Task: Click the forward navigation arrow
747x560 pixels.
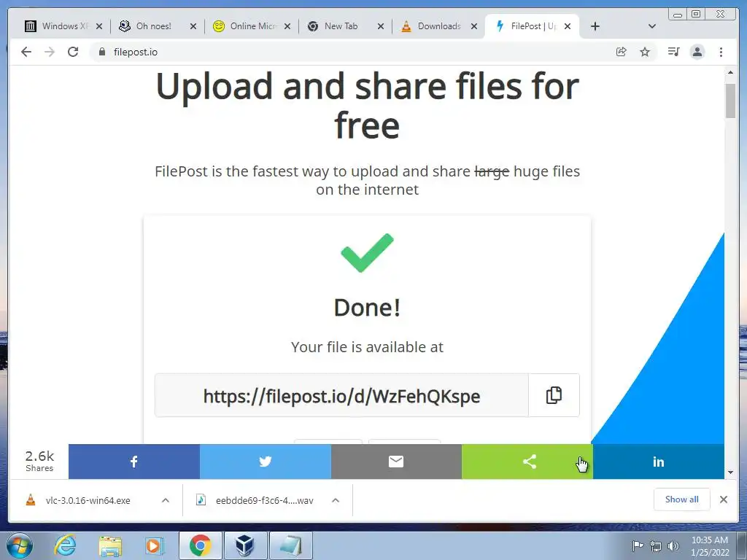Action: [50, 52]
